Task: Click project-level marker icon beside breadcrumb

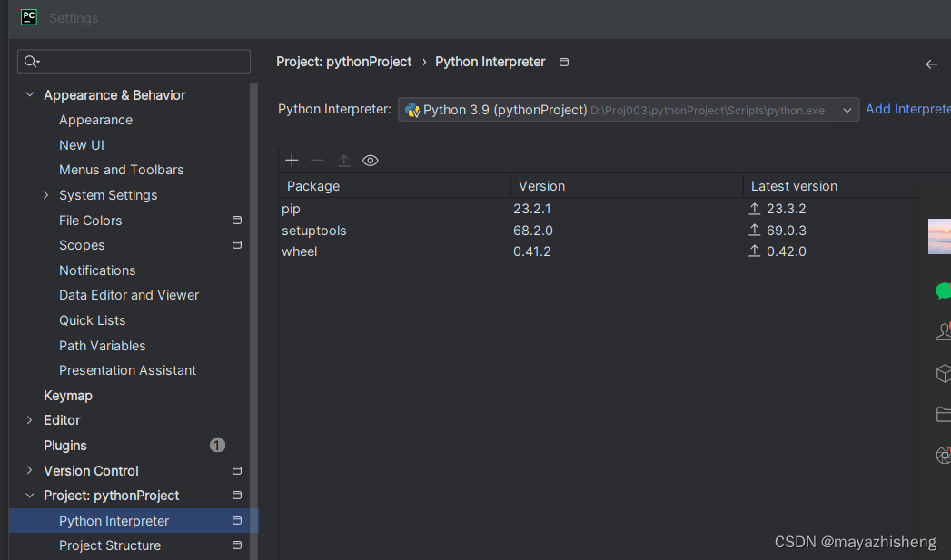Action: (x=564, y=62)
